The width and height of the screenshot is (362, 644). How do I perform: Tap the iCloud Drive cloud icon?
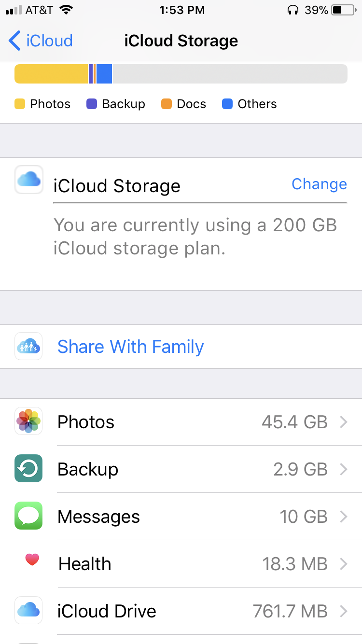[28, 610]
